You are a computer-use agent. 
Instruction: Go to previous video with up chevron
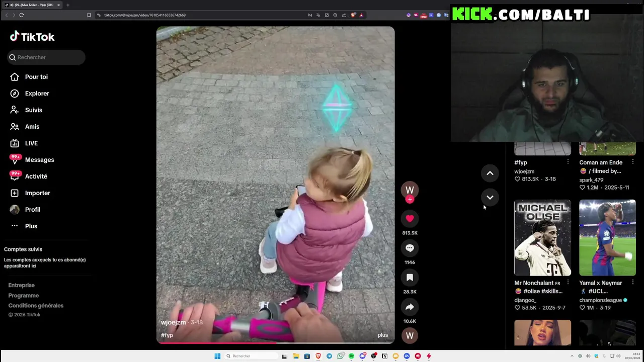(x=490, y=173)
